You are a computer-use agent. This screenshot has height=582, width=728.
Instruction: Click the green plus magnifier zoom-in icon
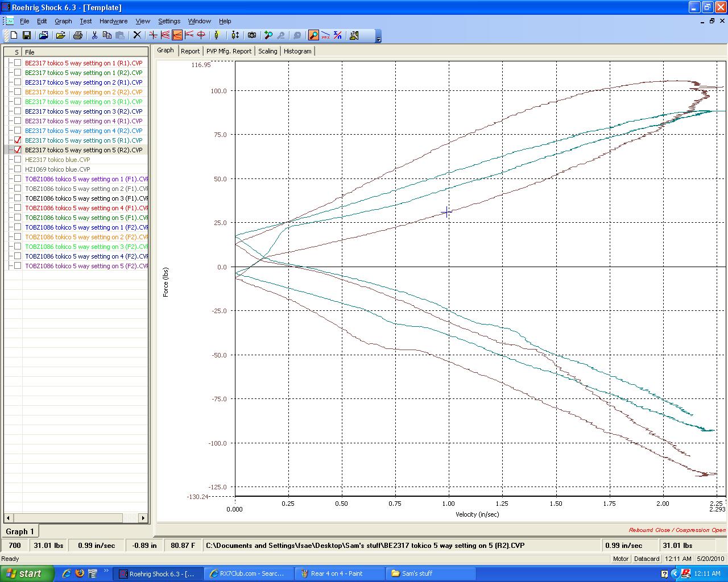tap(268, 35)
